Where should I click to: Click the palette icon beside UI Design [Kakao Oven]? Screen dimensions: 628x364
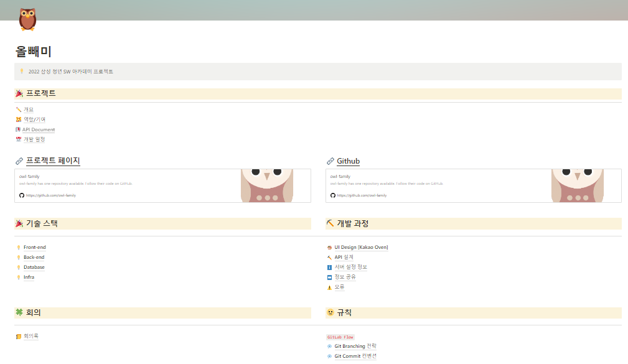330,247
